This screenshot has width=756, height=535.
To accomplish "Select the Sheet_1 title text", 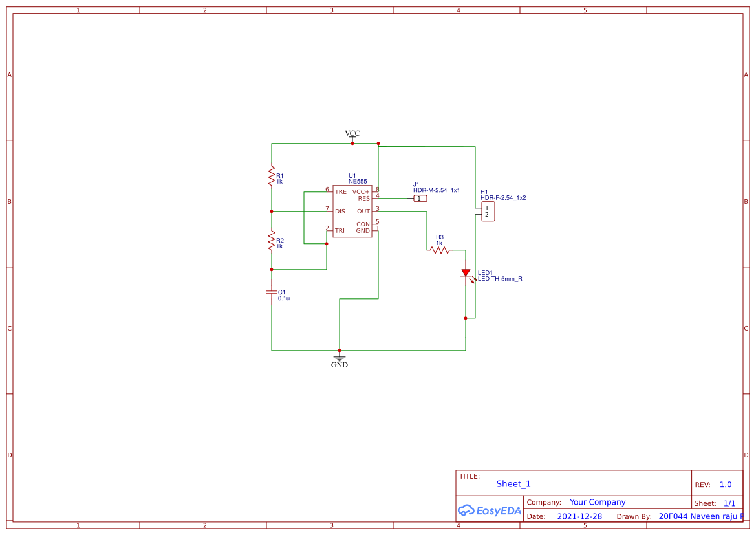I will 513,483.
